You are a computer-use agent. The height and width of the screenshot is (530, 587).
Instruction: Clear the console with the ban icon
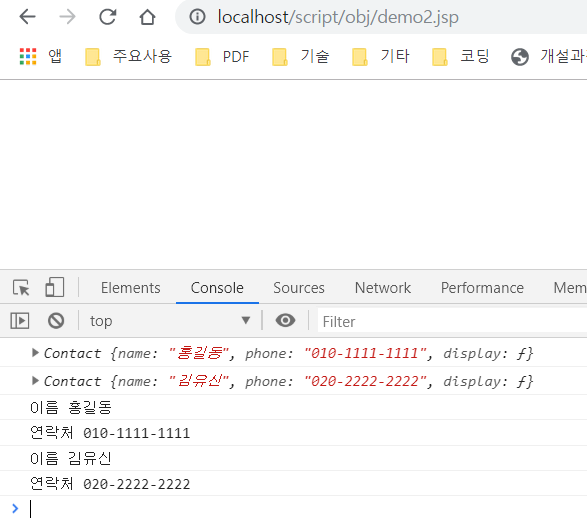tap(56, 321)
